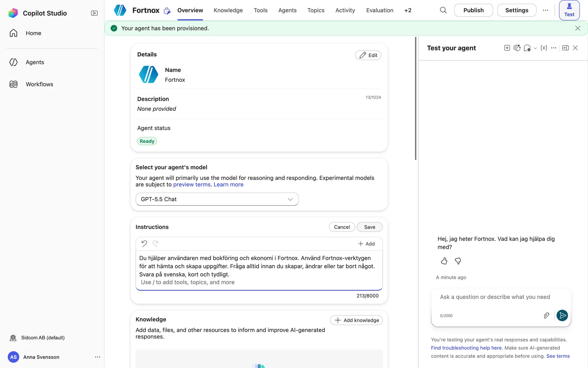Click Add in the instructions toolbar
This screenshot has width=588, height=368.
pos(366,244)
